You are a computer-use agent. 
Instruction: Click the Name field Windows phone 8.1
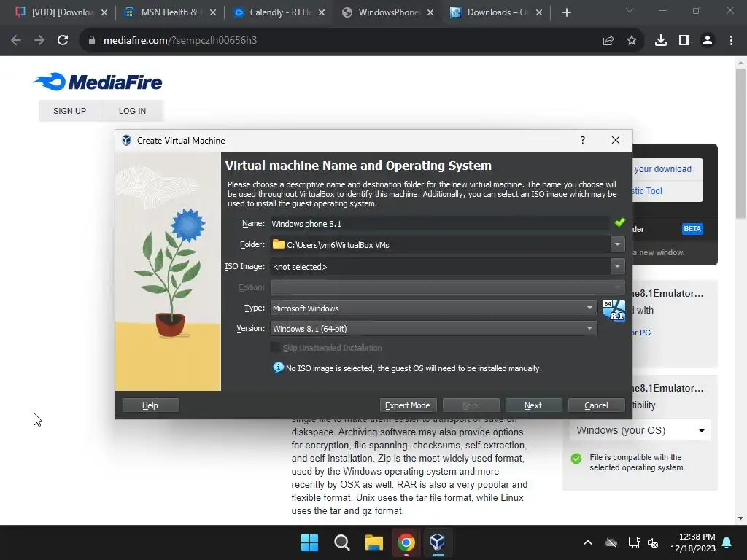(x=440, y=223)
